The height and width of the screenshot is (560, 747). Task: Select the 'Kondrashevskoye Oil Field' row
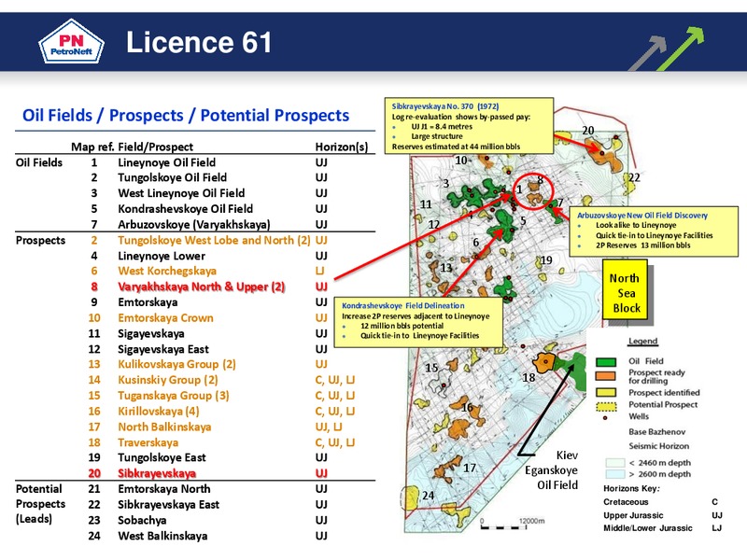pos(195,208)
